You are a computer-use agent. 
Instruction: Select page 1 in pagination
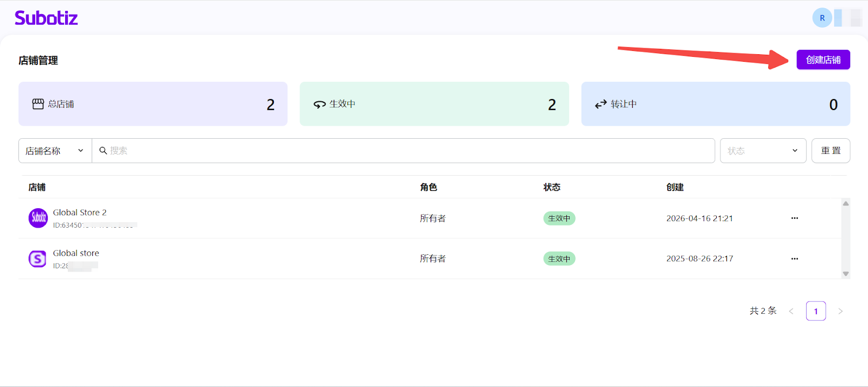point(815,311)
